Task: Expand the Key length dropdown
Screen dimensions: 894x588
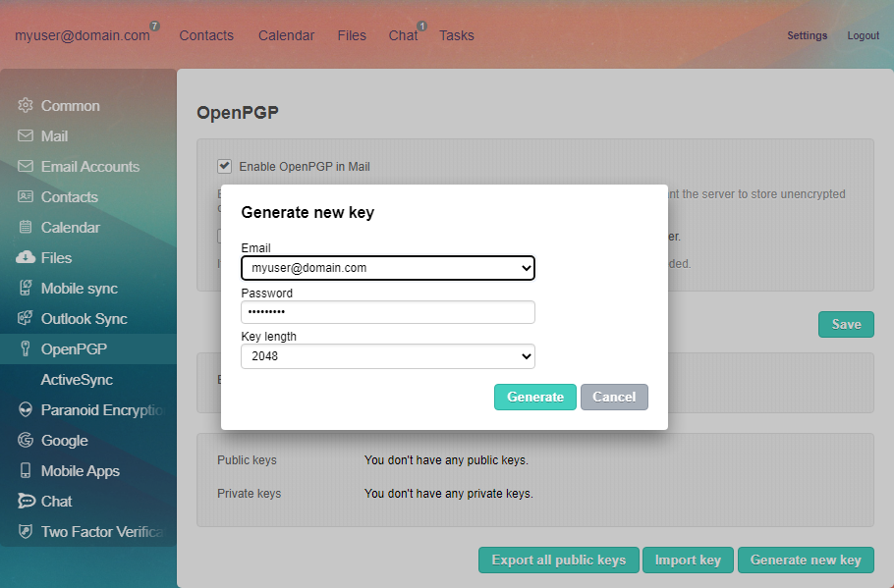Action: pyautogui.click(x=387, y=355)
